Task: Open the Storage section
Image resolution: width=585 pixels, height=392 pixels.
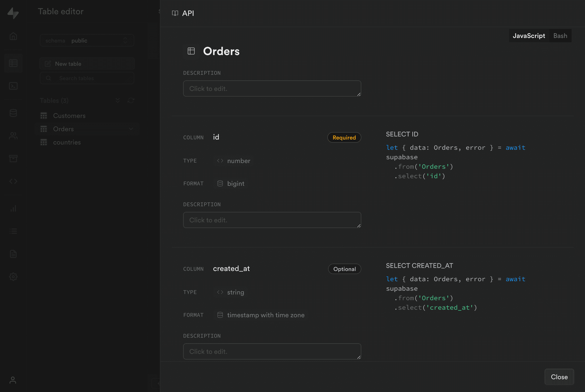Action: coord(13,159)
